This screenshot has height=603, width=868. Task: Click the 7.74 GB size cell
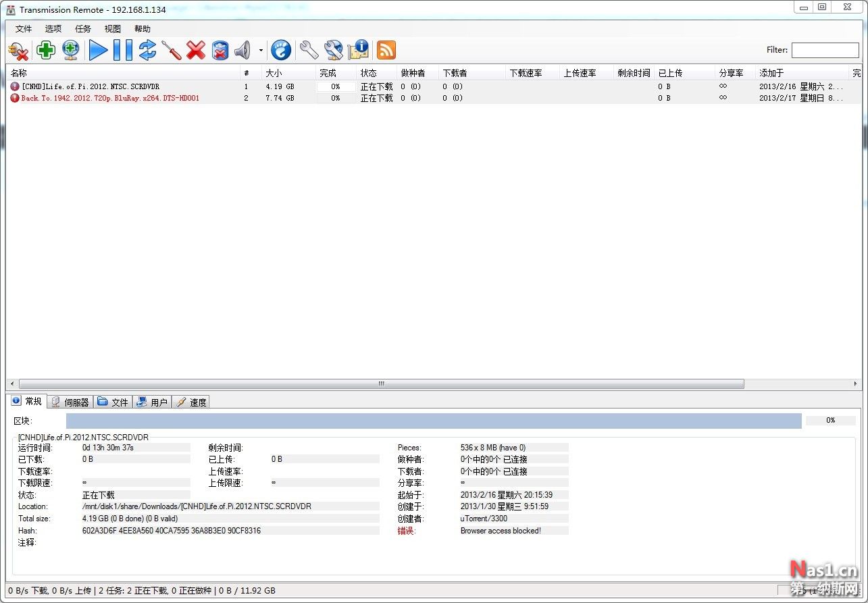(280, 98)
